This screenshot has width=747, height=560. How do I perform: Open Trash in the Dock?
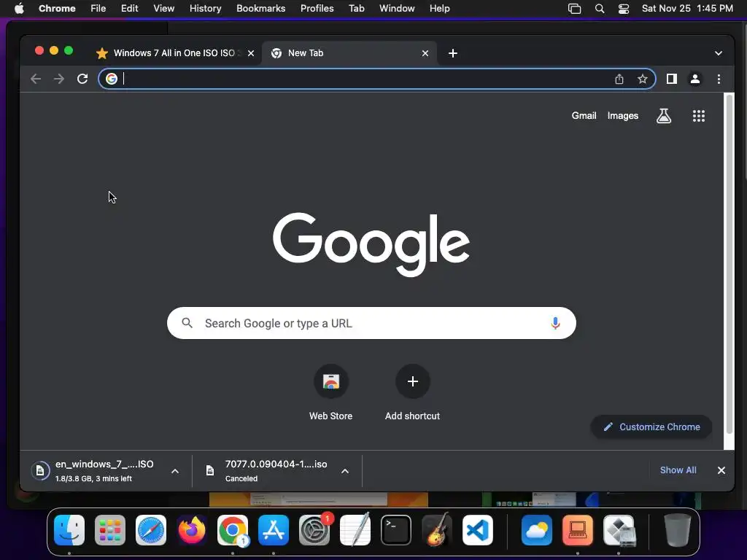pos(677,530)
